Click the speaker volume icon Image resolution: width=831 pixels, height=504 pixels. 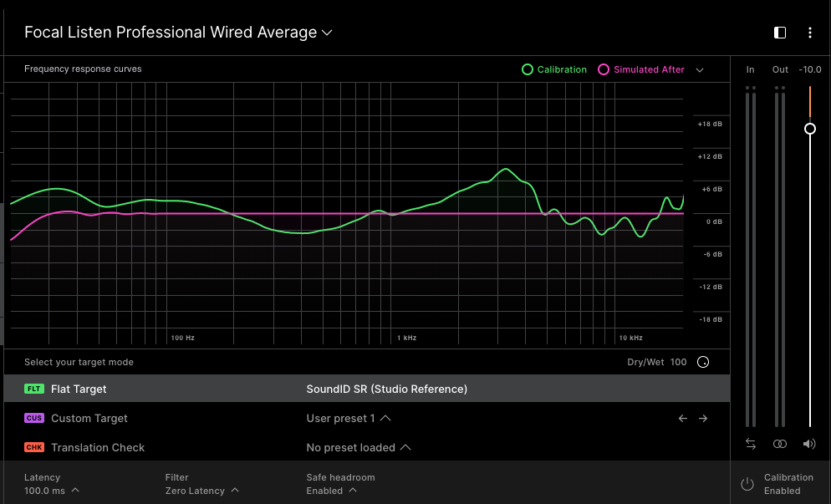[808, 444]
